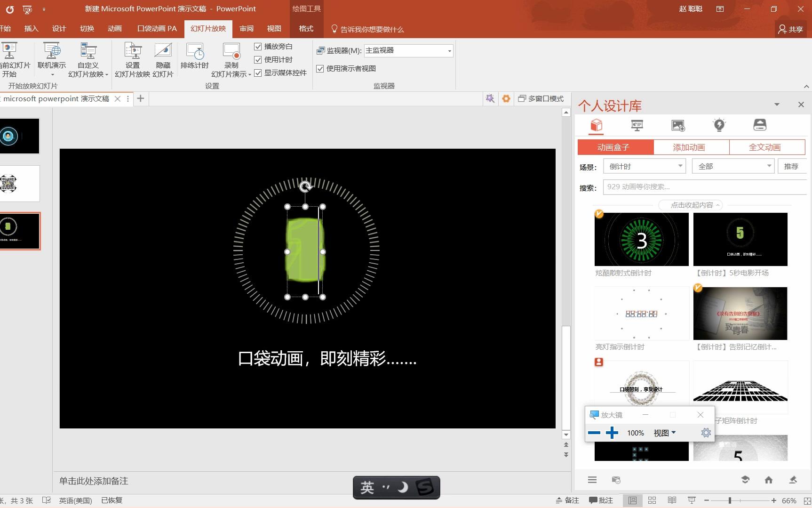Open the 动画 (Animations) ribbon tab

point(114,29)
